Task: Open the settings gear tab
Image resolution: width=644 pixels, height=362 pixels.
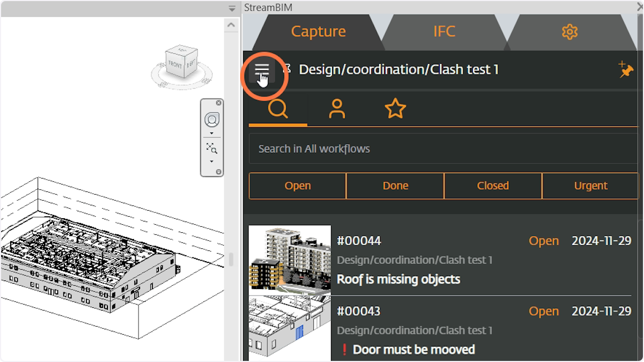Action: point(569,32)
